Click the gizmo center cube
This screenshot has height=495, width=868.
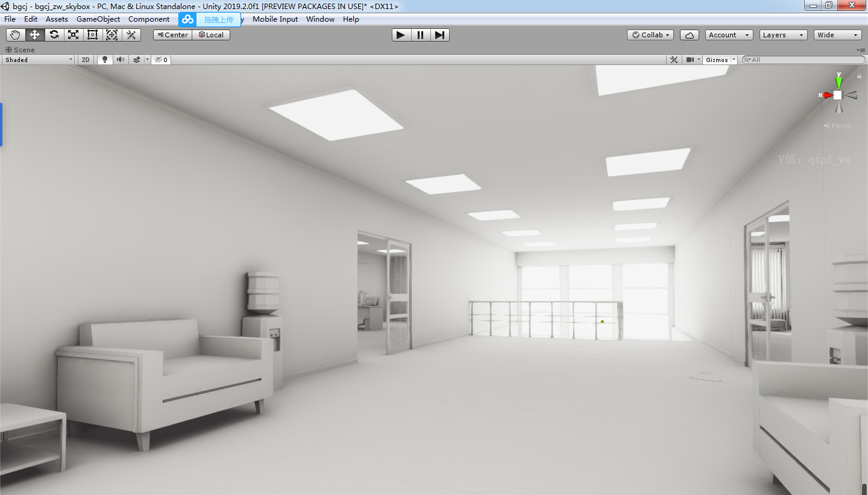pos(838,95)
